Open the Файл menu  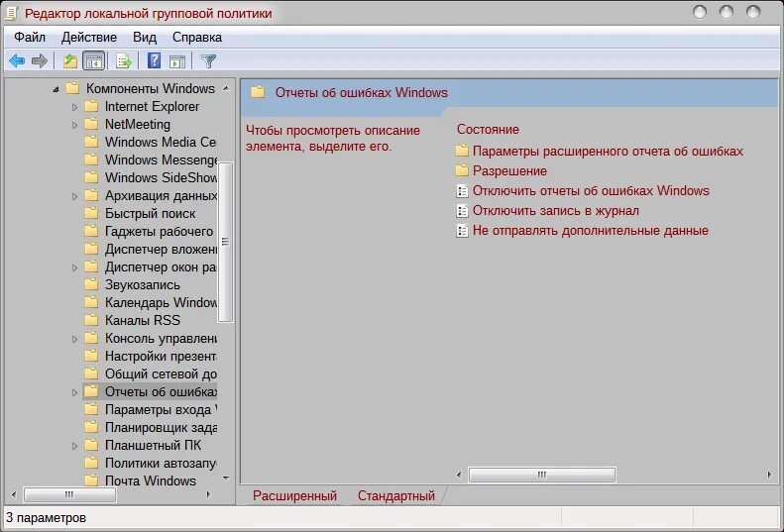30,38
